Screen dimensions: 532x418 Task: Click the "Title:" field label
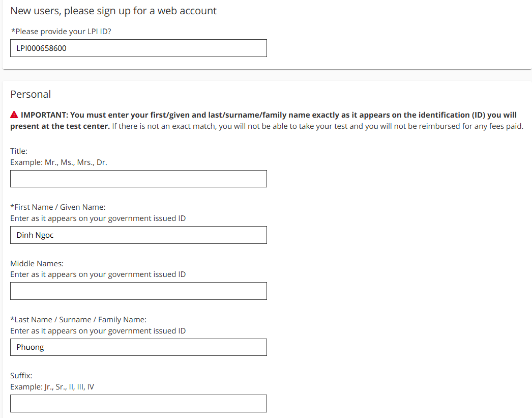pyautogui.click(x=19, y=151)
